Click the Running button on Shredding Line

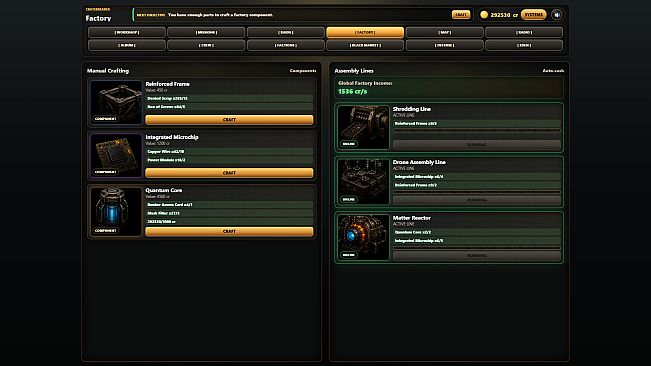(477, 145)
